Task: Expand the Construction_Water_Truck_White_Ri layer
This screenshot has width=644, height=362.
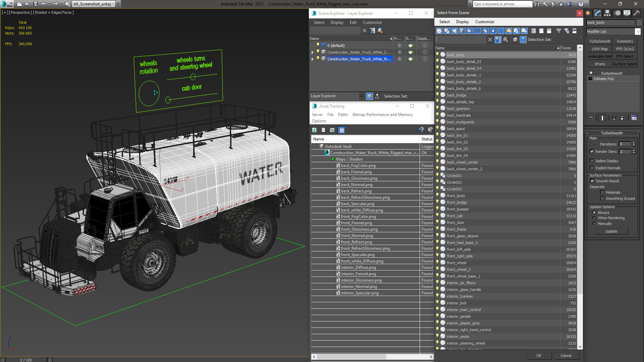Action: [313, 59]
